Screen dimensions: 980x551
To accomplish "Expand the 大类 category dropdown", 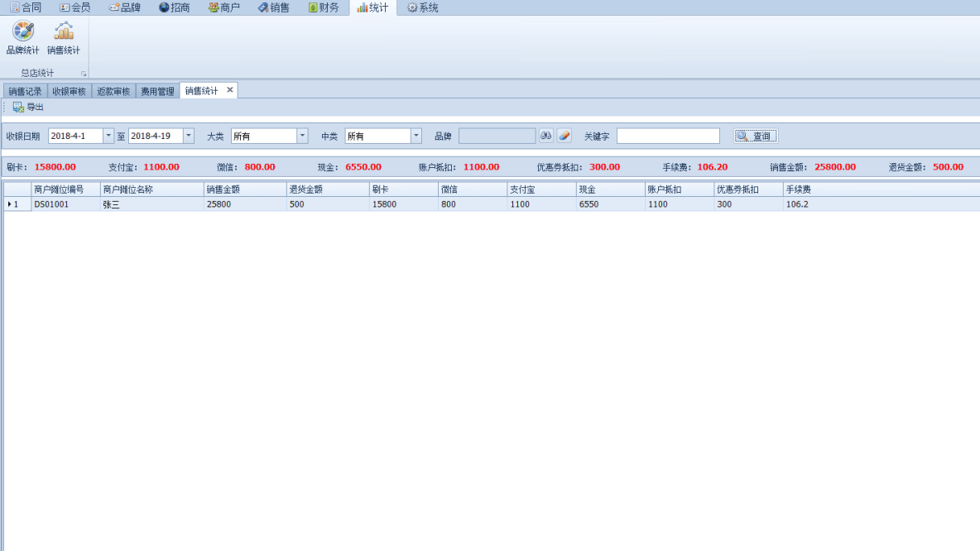I will [x=302, y=137].
